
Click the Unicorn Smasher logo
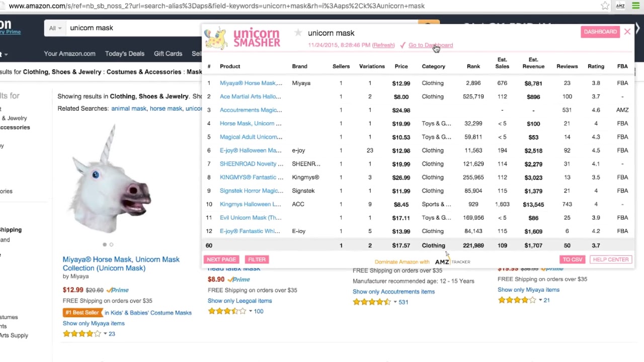pos(243,39)
